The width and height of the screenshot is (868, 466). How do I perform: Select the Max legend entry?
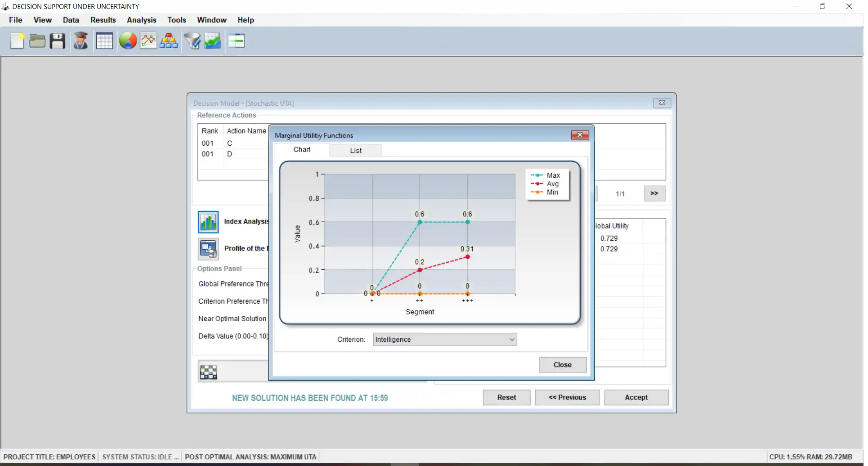click(x=546, y=175)
